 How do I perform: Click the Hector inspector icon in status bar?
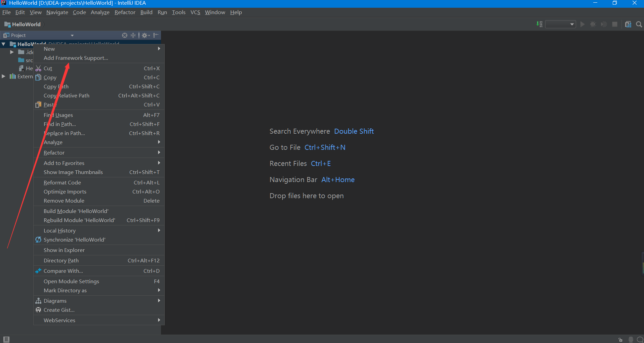pos(631,340)
